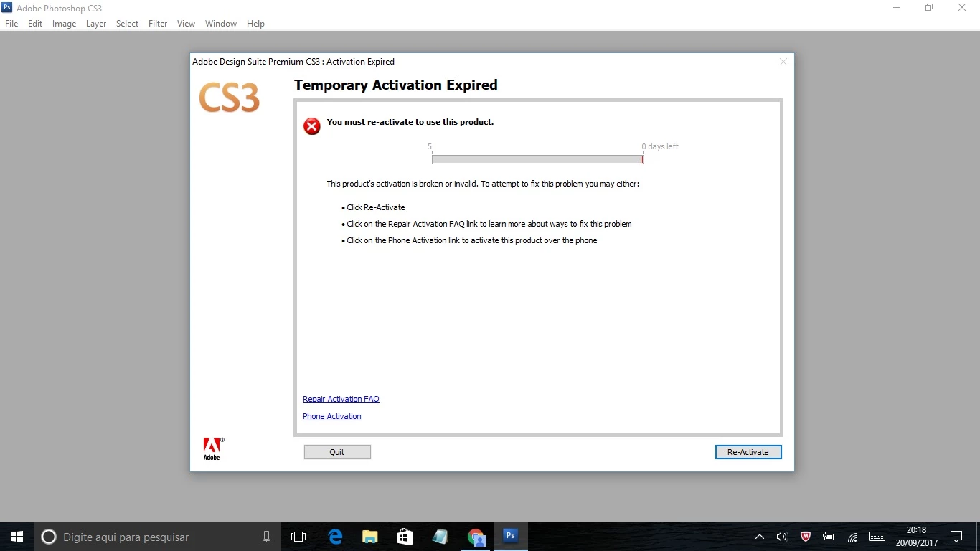980x551 pixels.
Task: Open the Phone Activation link
Action: [x=332, y=416]
